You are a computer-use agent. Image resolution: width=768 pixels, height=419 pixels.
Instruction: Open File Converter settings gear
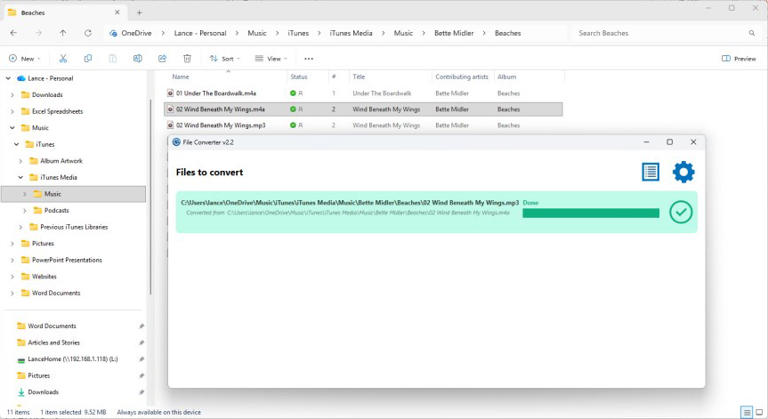pos(683,172)
